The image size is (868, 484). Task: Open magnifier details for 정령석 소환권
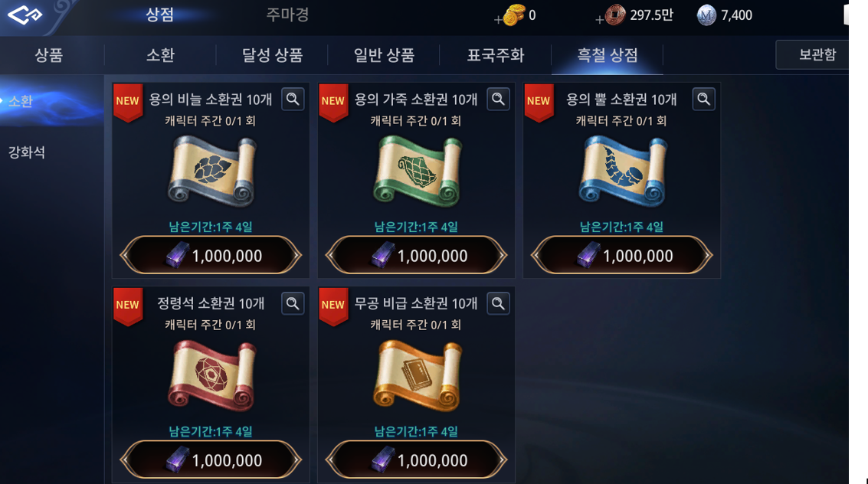click(x=293, y=304)
